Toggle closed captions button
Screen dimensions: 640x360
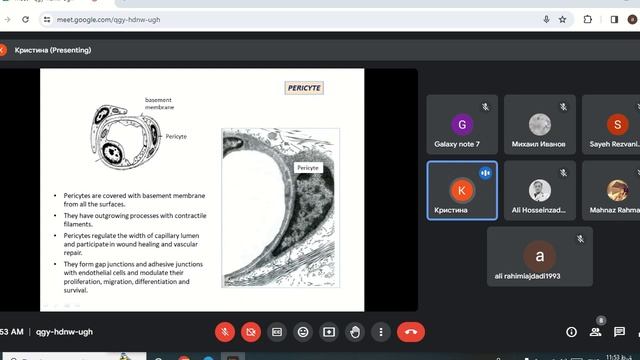(x=277, y=332)
